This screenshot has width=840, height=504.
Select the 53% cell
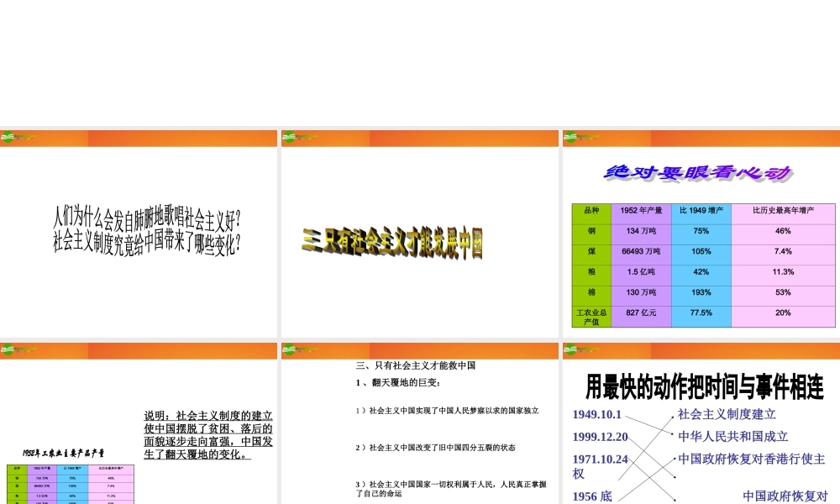(x=783, y=296)
